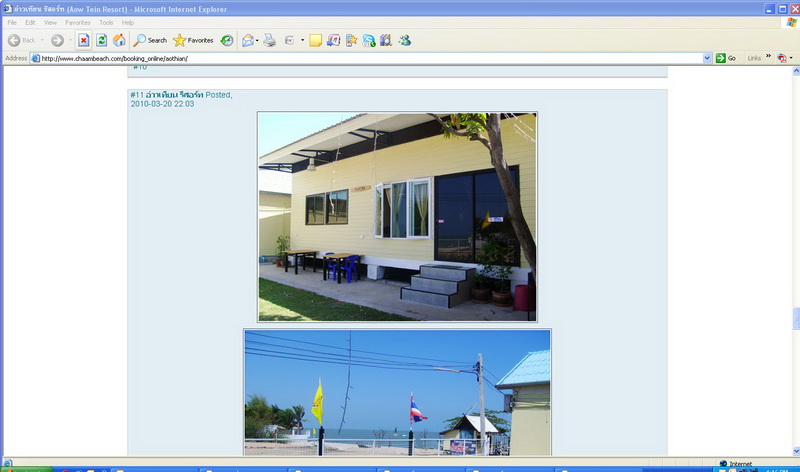Image resolution: width=800 pixels, height=472 pixels.
Task: Open the Help menu
Action: point(128,22)
